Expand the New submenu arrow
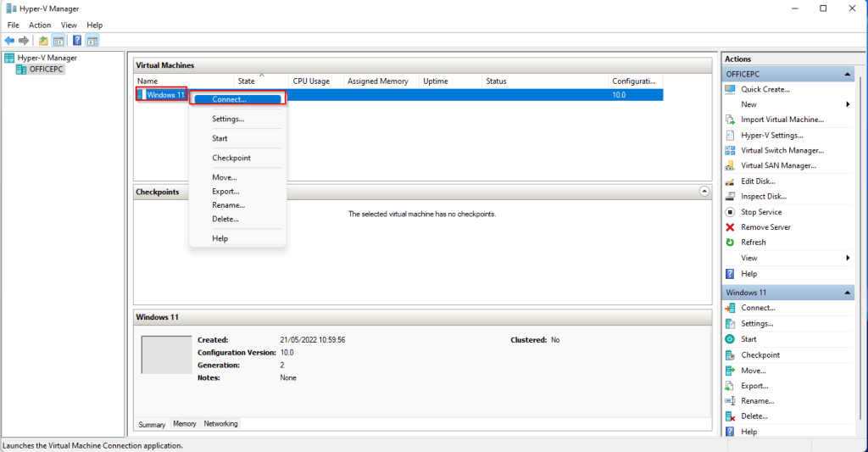868x452 pixels. 848,104
